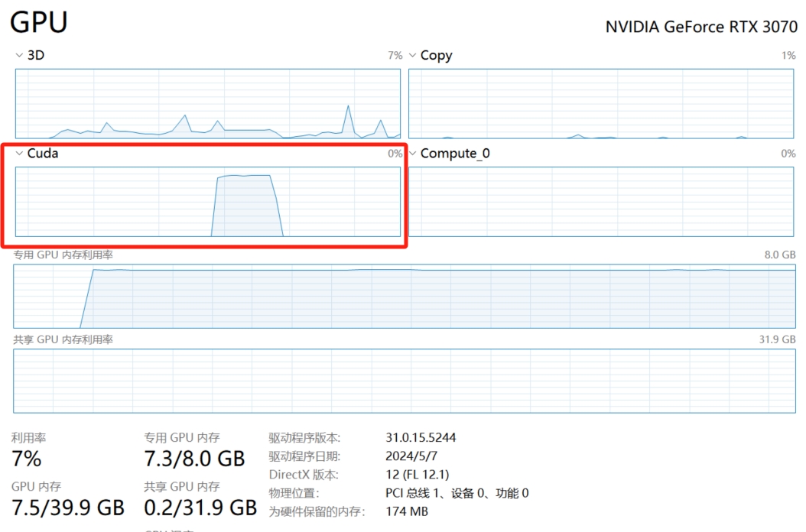Screen dimensions: 806x532
Task: Click the large GPU heading
Action: tap(39, 21)
